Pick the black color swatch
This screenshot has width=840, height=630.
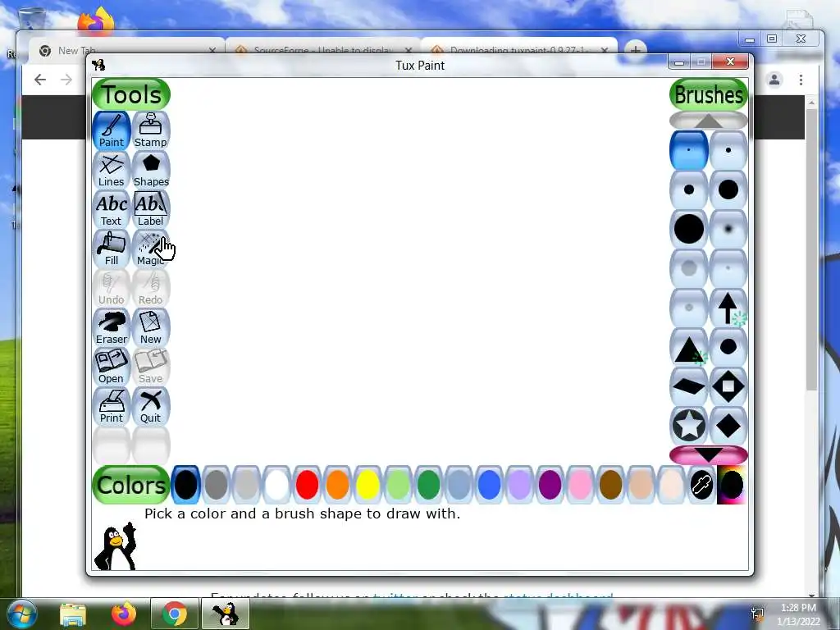[186, 486]
